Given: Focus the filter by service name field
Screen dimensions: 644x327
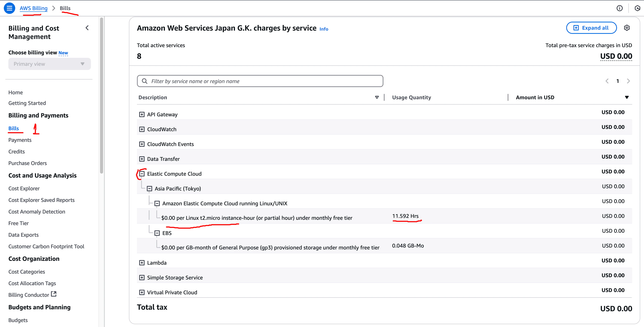Looking at the screenshot, I should pyautogui.click(x=260, y=81).
